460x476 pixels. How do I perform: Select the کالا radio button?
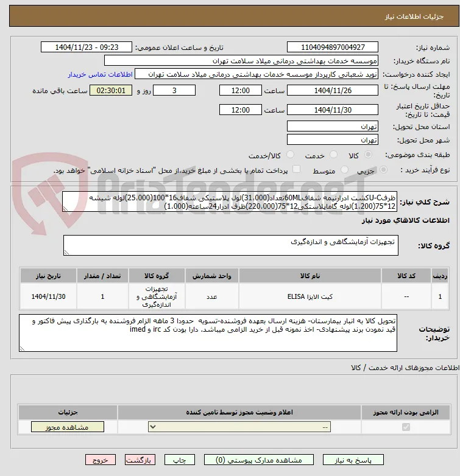pyautogui.click(x=368, y=155)
